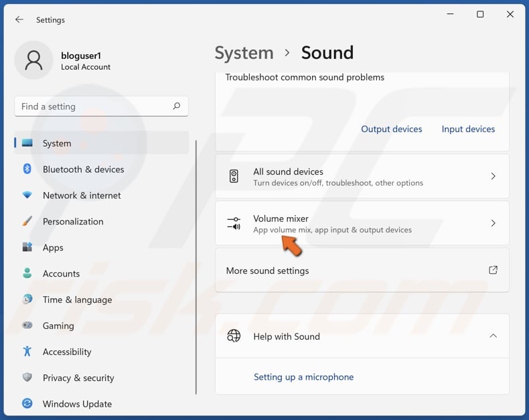Open Bluetooth & devices settings
Viewport: 529px width, 420px height.
point(101,169)
